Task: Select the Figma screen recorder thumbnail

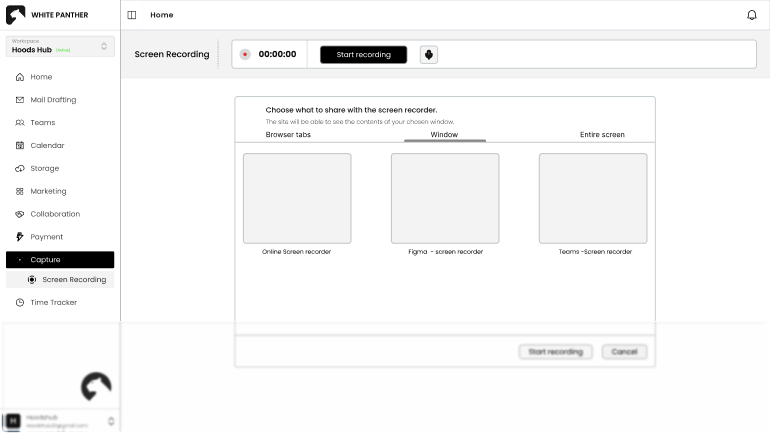Action: pos(445,198)
